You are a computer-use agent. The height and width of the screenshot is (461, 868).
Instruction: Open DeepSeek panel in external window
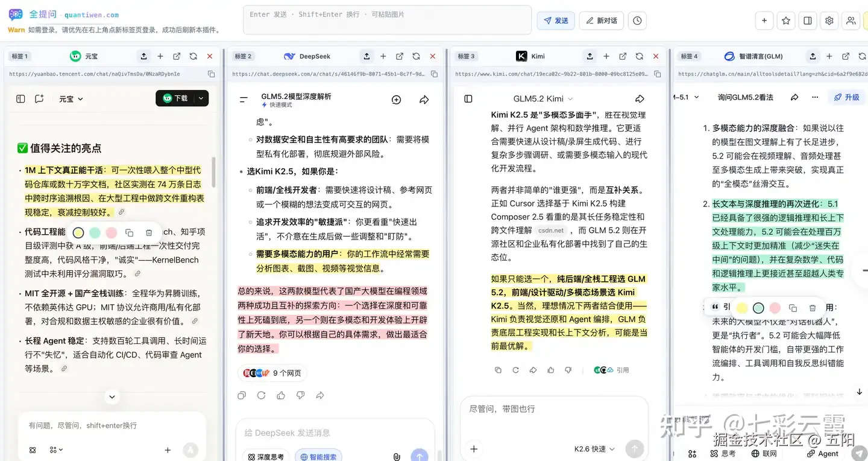[x=400, y=56]
